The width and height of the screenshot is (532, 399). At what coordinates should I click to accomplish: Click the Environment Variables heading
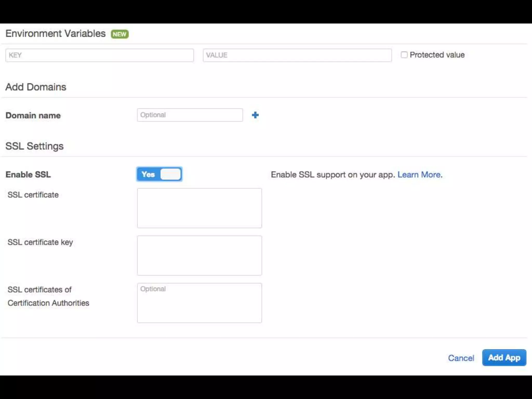click(55, 34)
